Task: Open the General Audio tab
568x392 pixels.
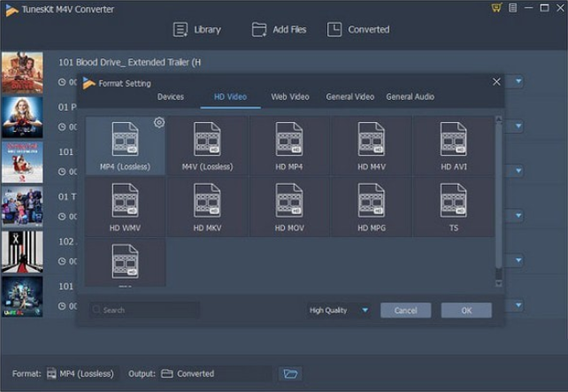Action: coord(410,97)
